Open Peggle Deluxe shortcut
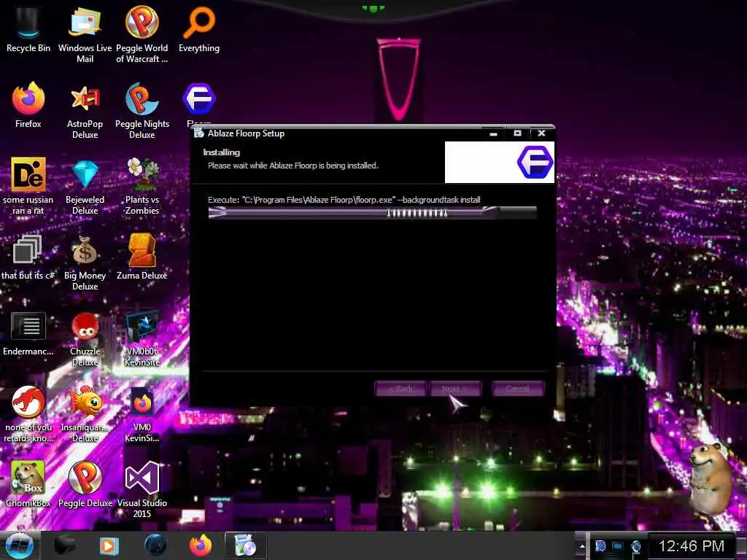Viewport: 747px width, 560px height. tap(85, 483)
